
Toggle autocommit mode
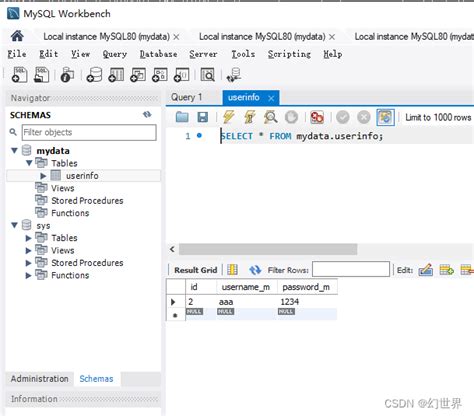[x=385, y=117]
